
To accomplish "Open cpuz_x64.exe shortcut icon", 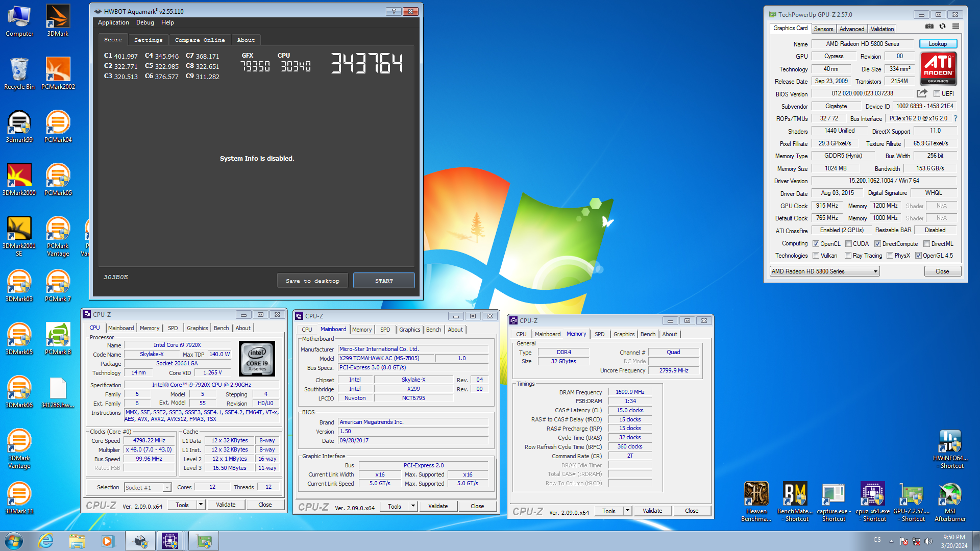I will tap(872, 502).
